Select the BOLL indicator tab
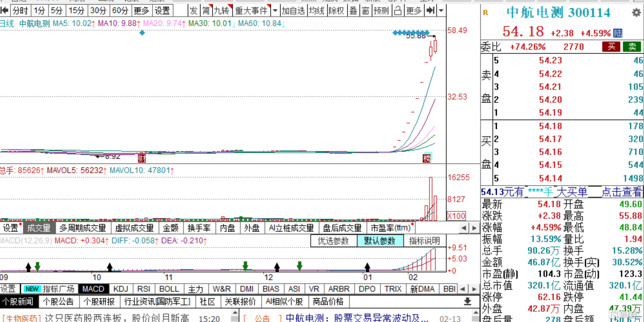Image resolution: width=644 pixels, height=322 pixels. point(169,289)
